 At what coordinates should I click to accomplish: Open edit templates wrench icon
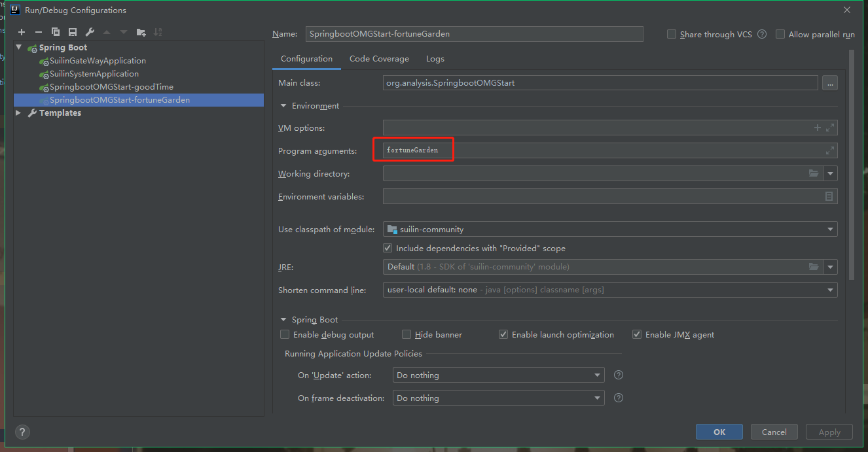point(90,32)
